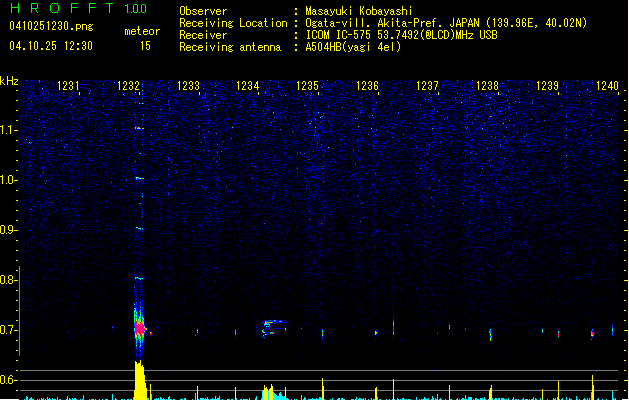Viewport: 629px width, 400px height.
Task: Click the 1239 time marker
Action: pos(547,86)
